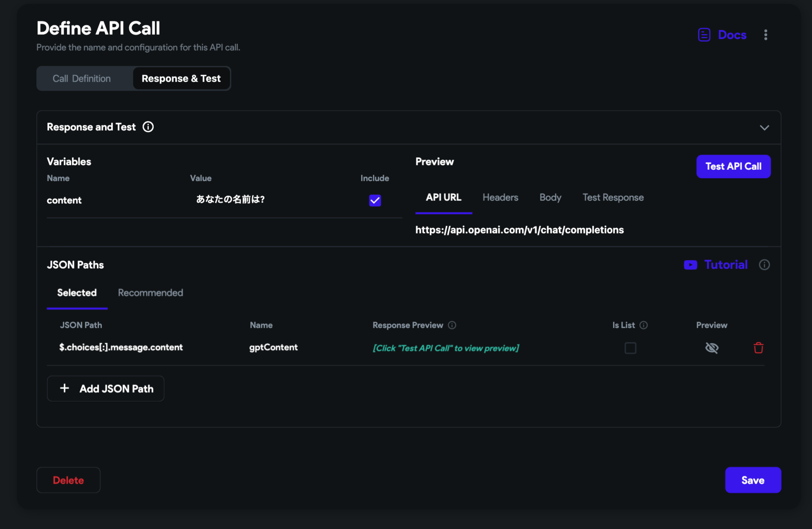Click the Response Preview info icon
Image resolution: width=812 pixels, height=529 pixels.
452,325
